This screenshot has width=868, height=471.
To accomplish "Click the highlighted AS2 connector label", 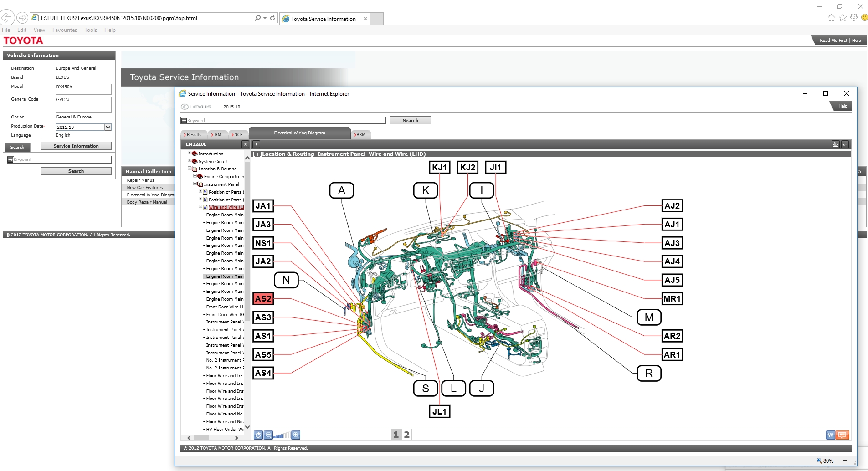I will [x=263, y=299].
